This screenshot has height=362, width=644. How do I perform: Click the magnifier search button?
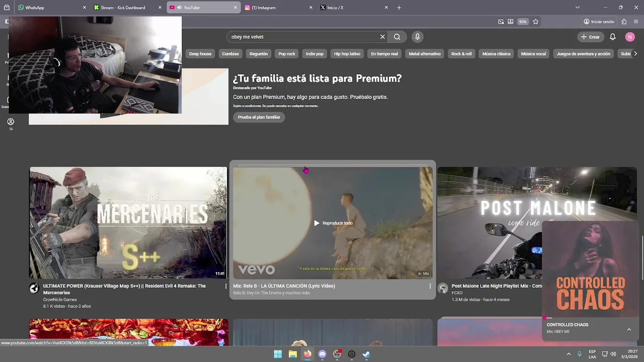point(397,37)
